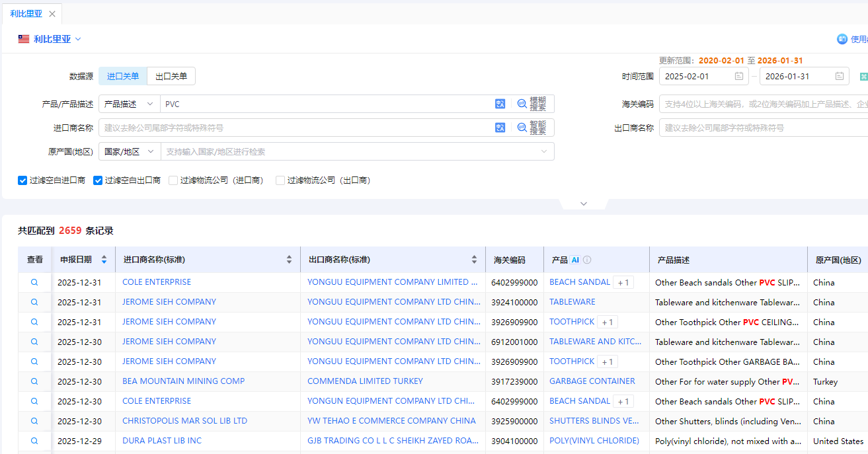
Task: Enable 过滤物流公司（进口商）checkbox
Action: click(173, 180)
